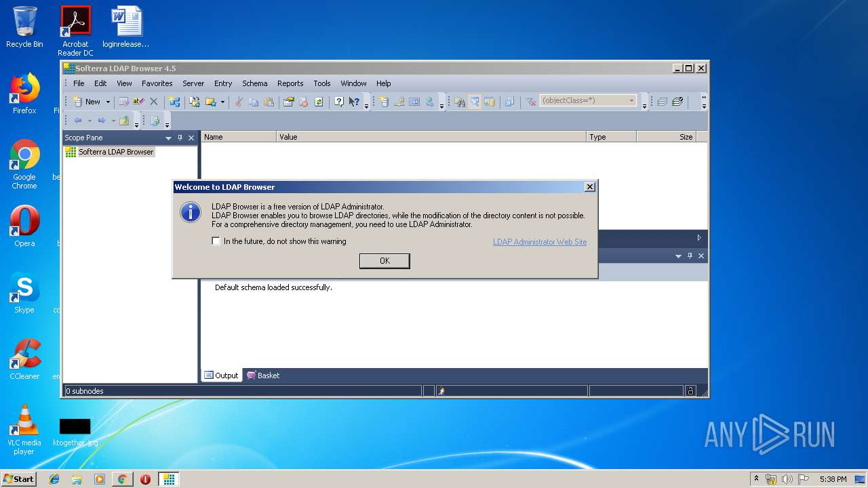Open Chrome from the taskbar
This screenshot has width=868, height=488.
(x=122, y=479)
